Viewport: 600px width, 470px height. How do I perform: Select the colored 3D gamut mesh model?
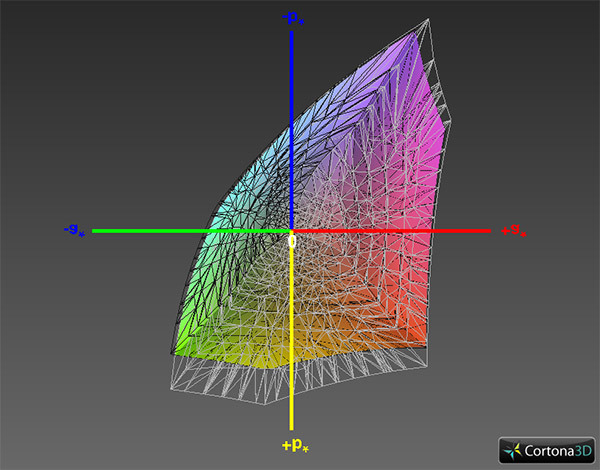pyautogui.click(x=311, y=211)
